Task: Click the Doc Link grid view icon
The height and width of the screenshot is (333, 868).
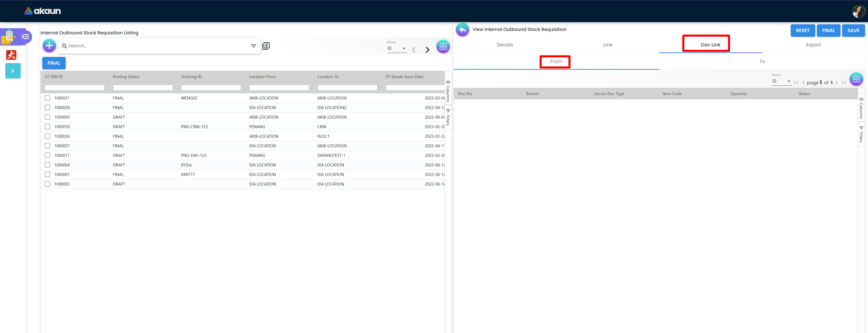Action: tap(856, 79)
